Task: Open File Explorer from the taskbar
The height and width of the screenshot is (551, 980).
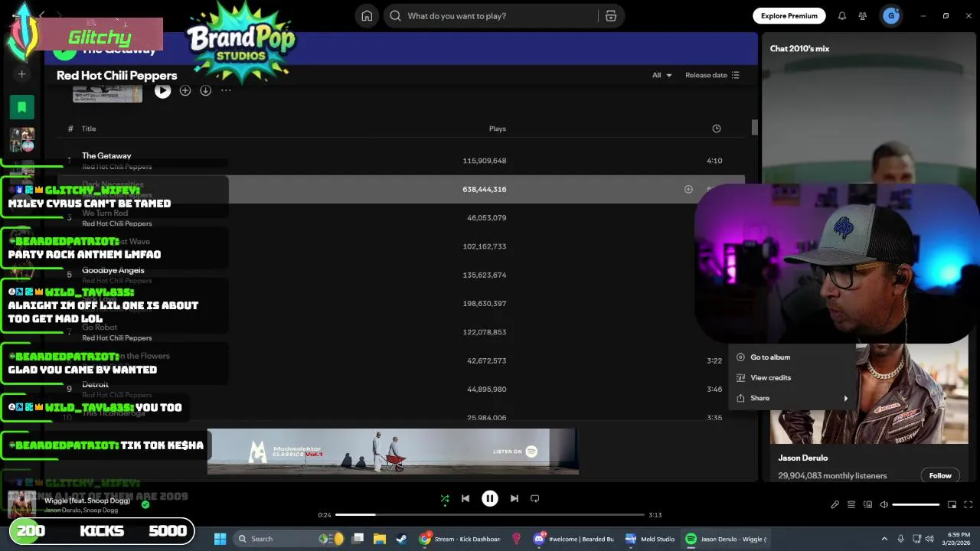Action: [x=379, y=539]
